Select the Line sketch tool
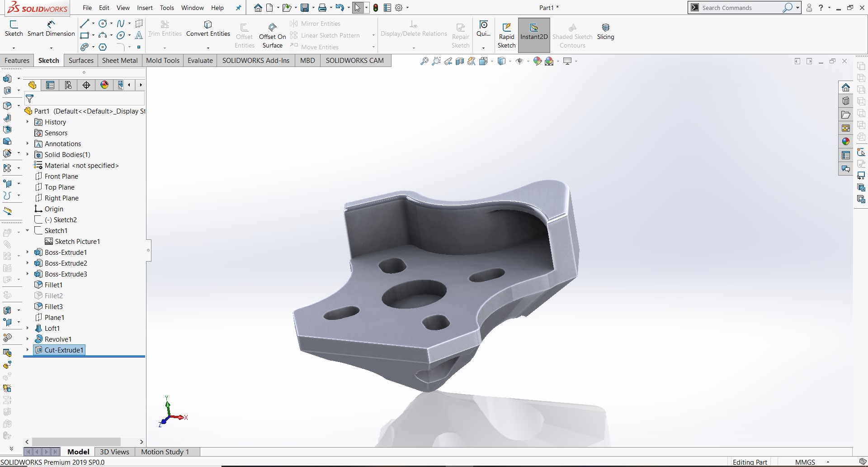The width and height of the screenshot is (868, 467). point(85,24)
